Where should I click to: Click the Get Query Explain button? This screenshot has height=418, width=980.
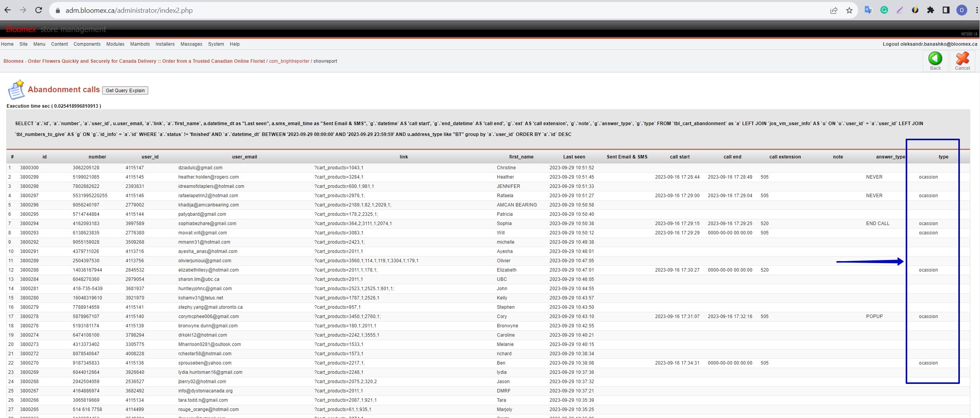click(x=125, y=90)
